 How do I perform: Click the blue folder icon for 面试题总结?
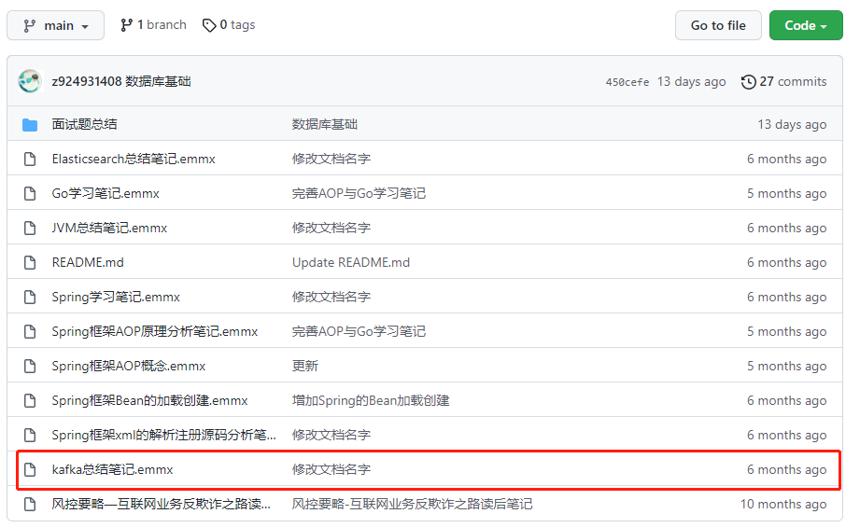click(30, 124)
